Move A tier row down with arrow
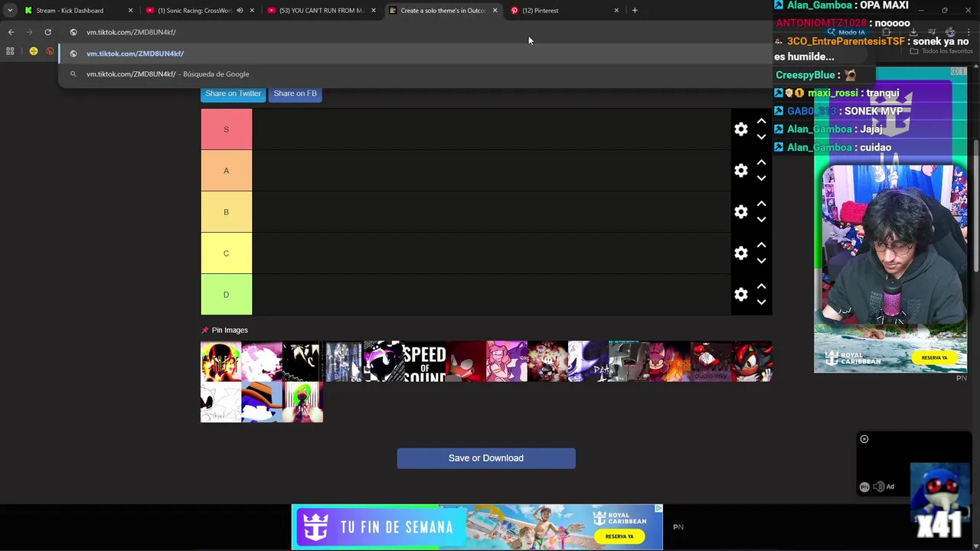 pyautogui.click(x=761, y=178)
